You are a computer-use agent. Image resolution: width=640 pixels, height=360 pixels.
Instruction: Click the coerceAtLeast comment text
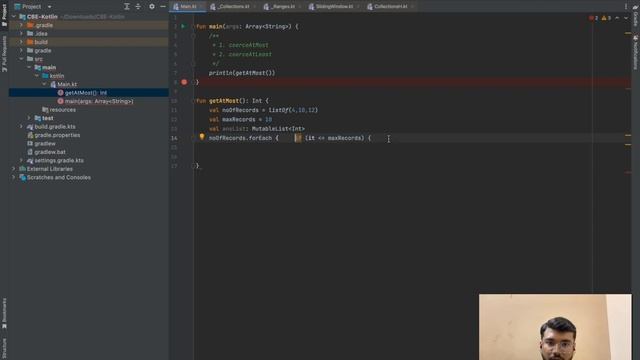[x=250, y=54]
